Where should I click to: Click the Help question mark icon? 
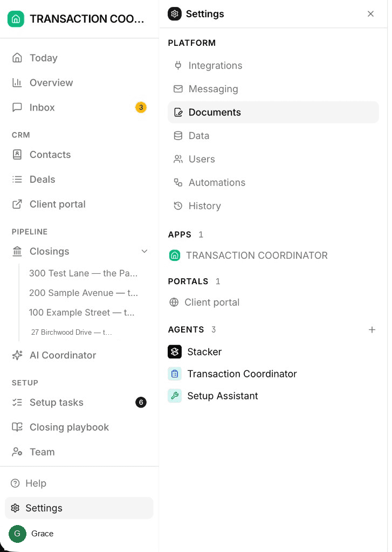(x=15, y=484)
